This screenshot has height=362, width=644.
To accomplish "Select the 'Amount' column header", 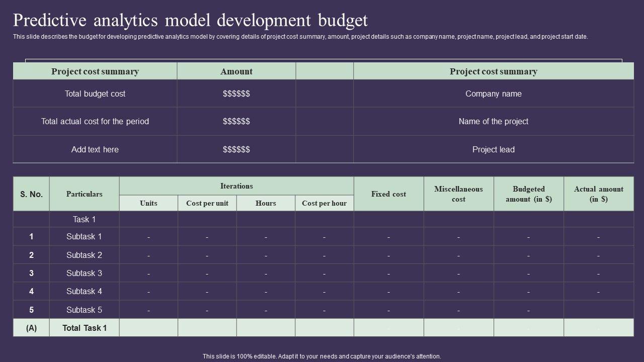I will [x=236, y=71].
